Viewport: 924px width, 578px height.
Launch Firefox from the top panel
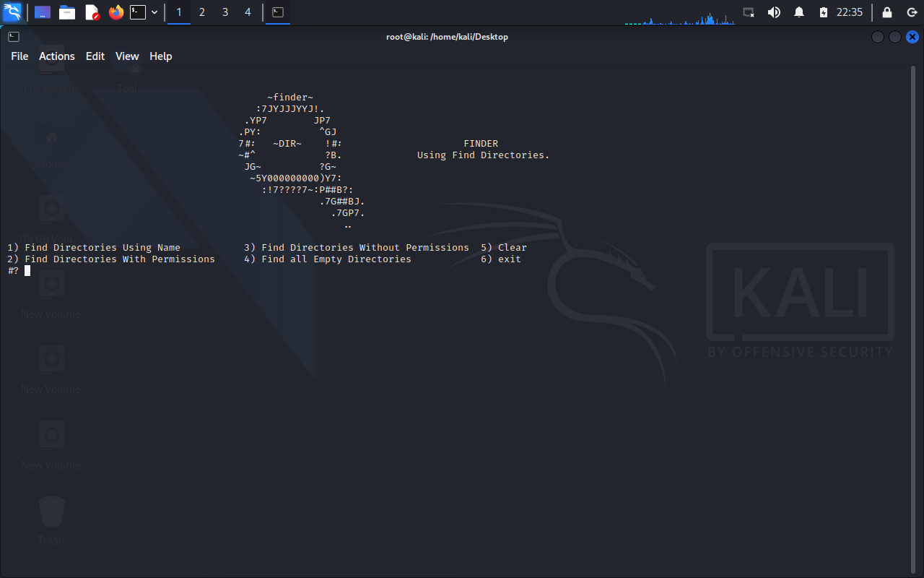pos(115,12)
